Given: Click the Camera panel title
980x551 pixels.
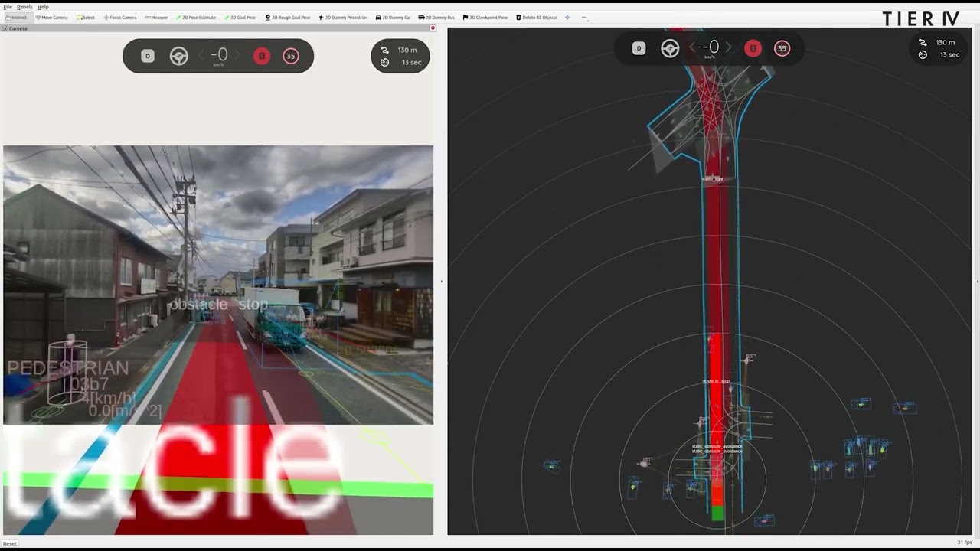Looking at the screenshot, I should 18,28.
